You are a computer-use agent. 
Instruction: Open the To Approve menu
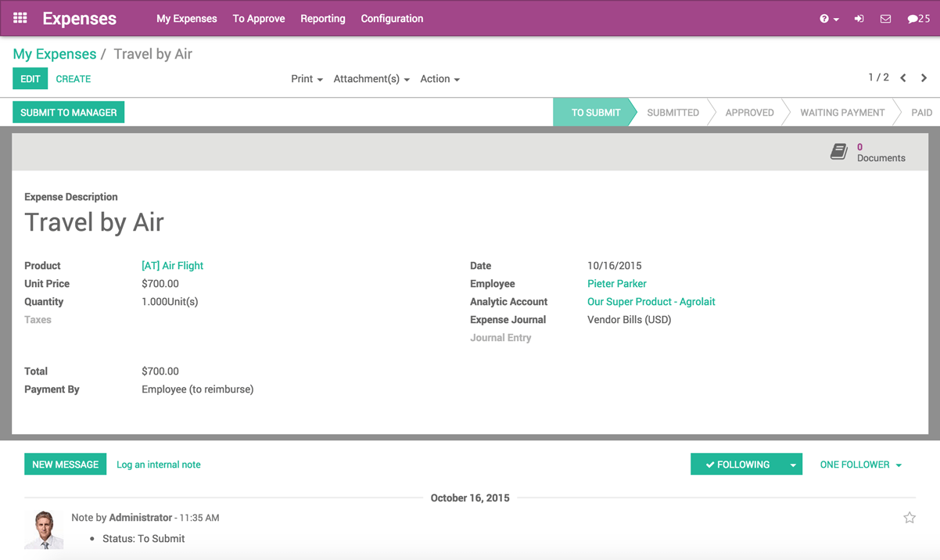coord(258,18)
